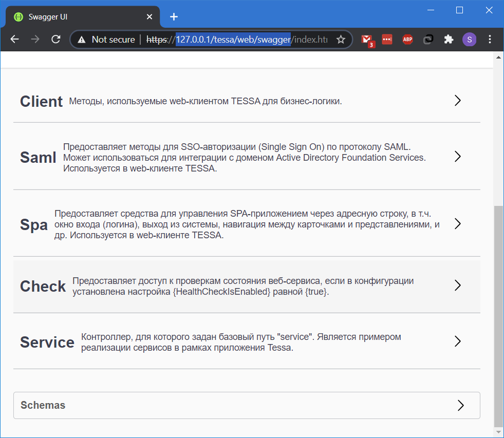Click Service description mentioning базовый путь
Viewport: 504px width, 438px height.
tap(241, 342)
